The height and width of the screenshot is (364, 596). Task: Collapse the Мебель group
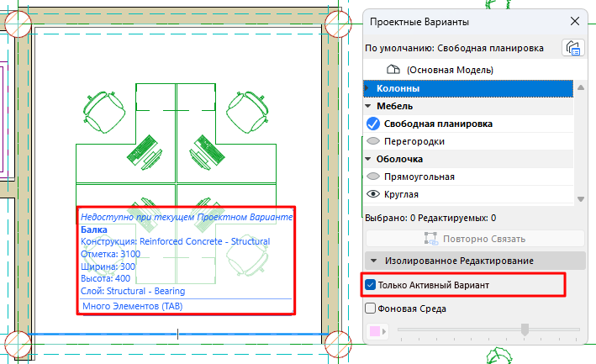tap(368, 106)
